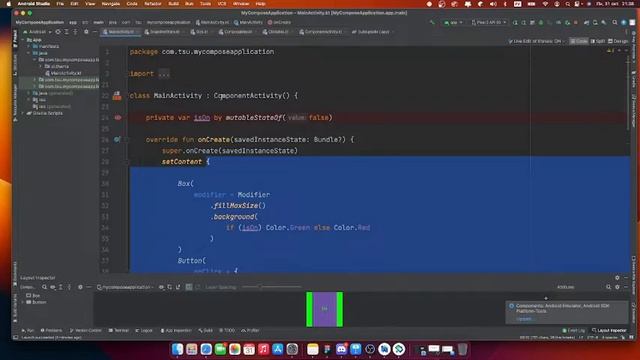Click the green Debug bug icon
This screenshot has width=640, height=360.
(541, 22)
